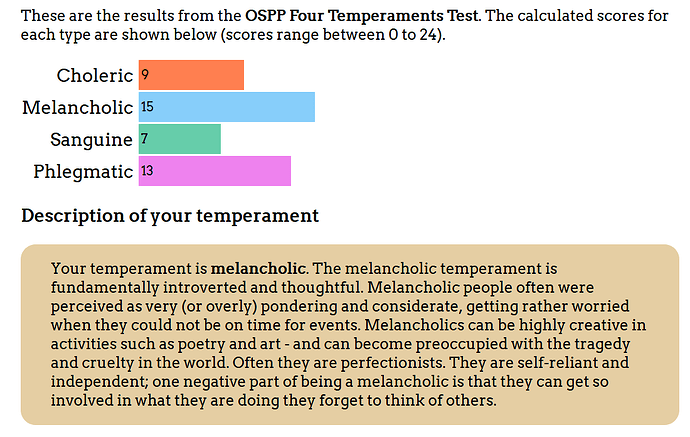The height and width of the screenshot is (437, 690).
Task: Click the bold 'OSPP Four Temperaments Test' text
Action: tap(361, 16)
